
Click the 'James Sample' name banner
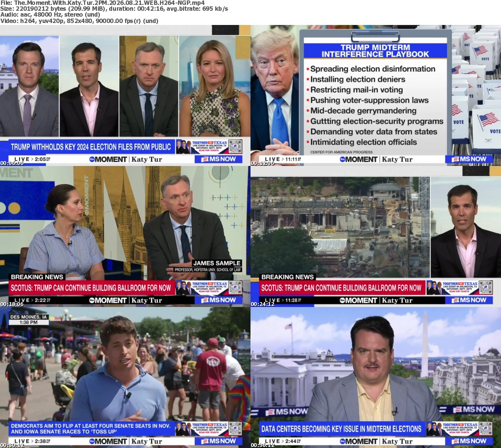coord(217,263)
